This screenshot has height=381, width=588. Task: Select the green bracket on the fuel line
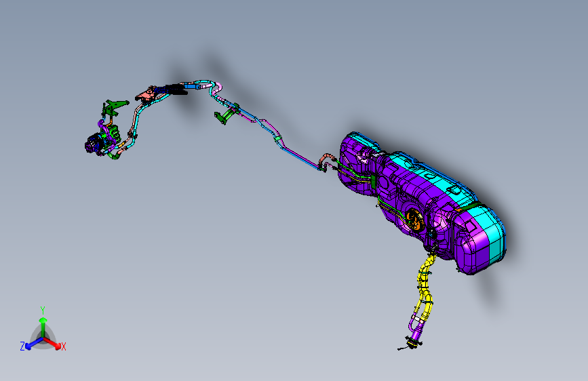click(227, 114)
